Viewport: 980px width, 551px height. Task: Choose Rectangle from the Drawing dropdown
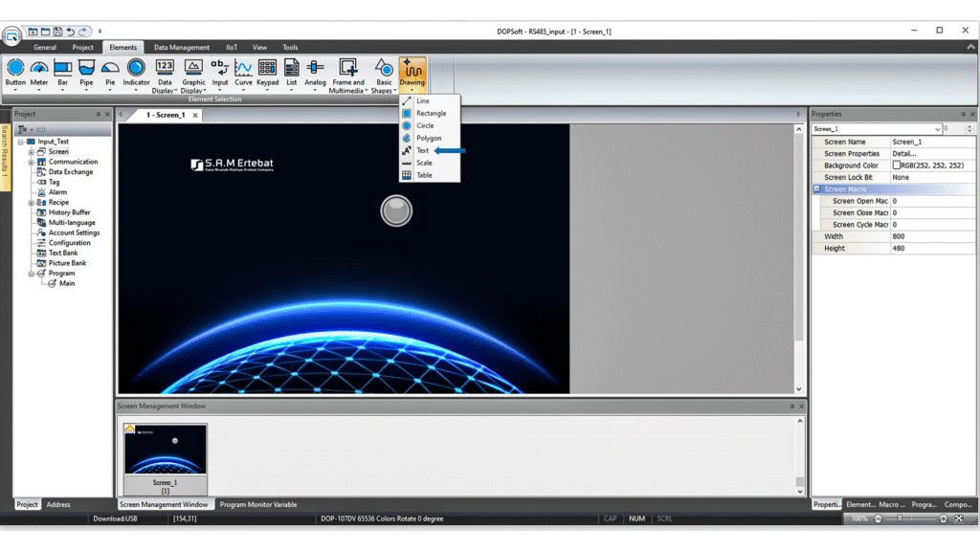pyautogui.click(x=430, y=114)
